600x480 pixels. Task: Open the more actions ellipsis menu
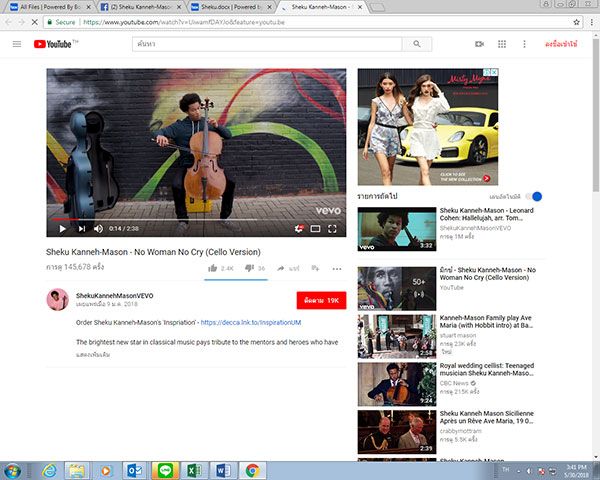pos(337,268)
